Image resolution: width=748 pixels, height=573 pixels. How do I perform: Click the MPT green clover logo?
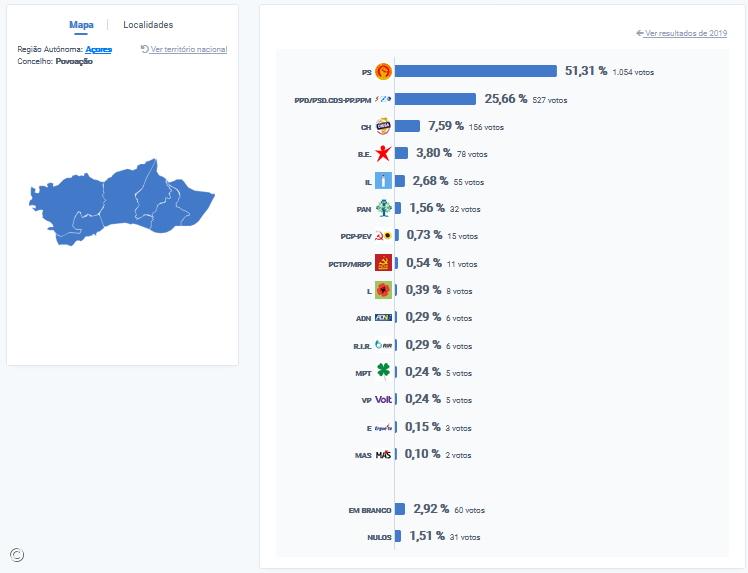point(382,372)
